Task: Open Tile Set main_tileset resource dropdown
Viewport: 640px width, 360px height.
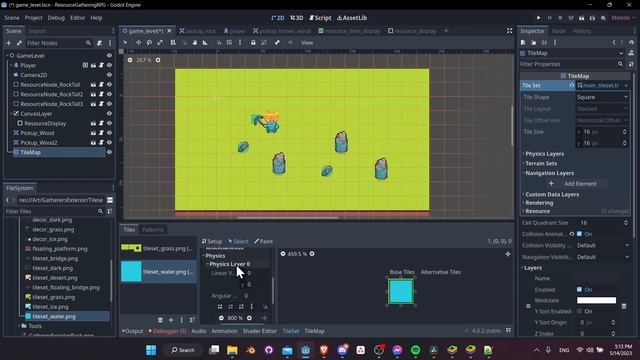Action: point(626,85)
